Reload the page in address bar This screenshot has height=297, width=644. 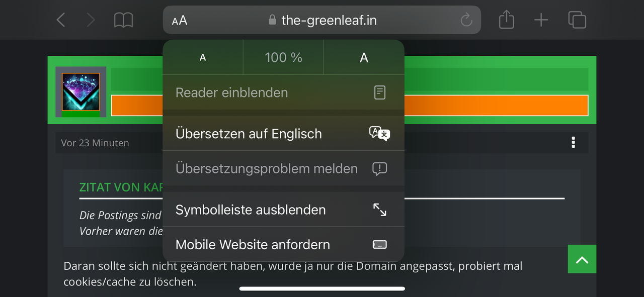[x=466, y=20]
